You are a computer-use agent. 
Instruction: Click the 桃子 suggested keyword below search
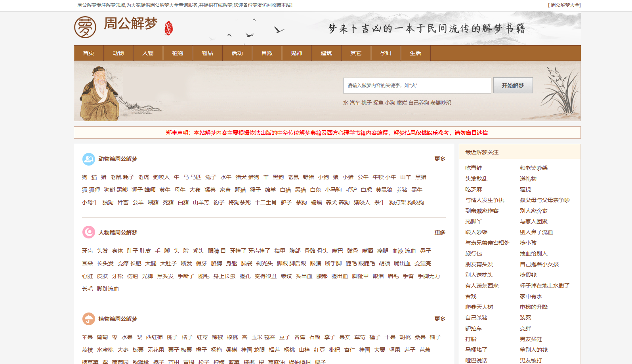(x=367, y=103)
